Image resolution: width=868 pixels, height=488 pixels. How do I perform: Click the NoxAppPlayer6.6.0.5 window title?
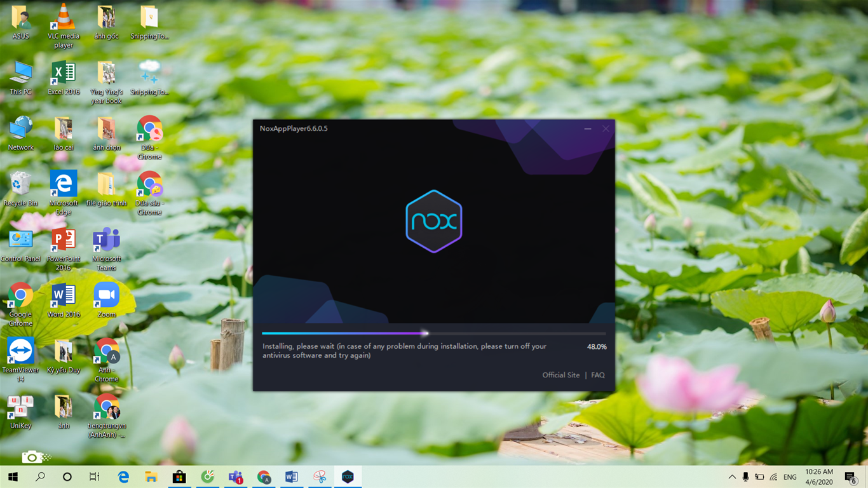[x=294, y=128]
